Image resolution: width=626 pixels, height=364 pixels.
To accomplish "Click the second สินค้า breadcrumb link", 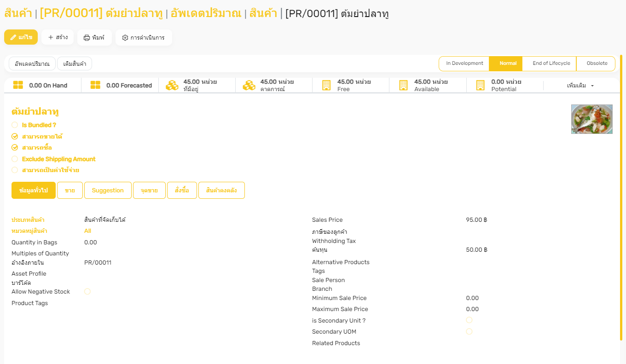I will click(263, 13).
